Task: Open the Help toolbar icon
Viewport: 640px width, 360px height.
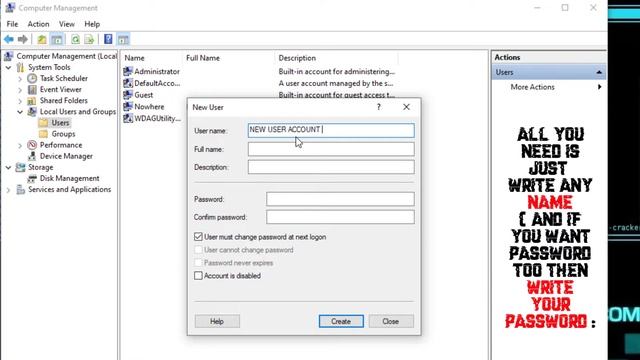Action: 108,39
